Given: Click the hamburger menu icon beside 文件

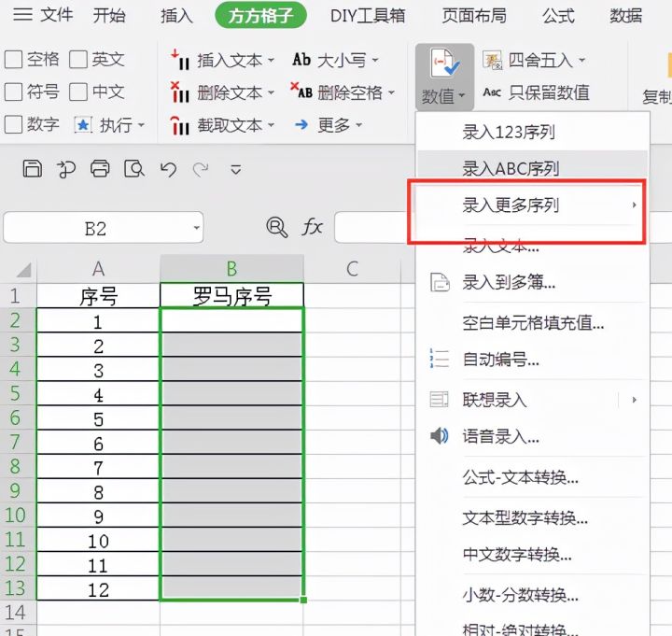Looking at the screenshot, I should tap(22, 15).
